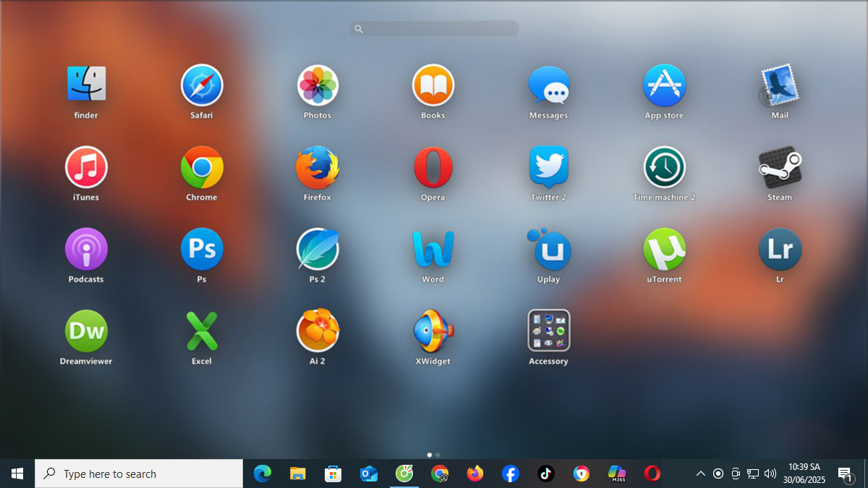Screen dimensions: 868x488
Task: Launch the Podcasts app
Action: (86, 248)
